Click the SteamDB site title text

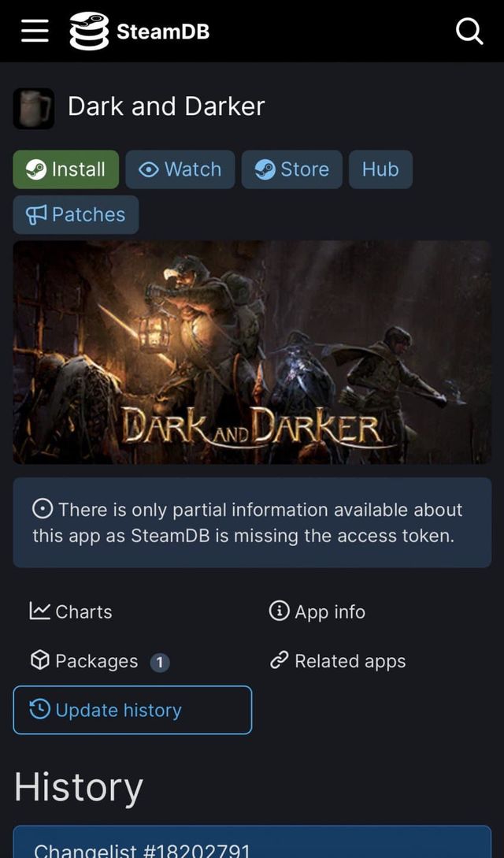point(163,32)
